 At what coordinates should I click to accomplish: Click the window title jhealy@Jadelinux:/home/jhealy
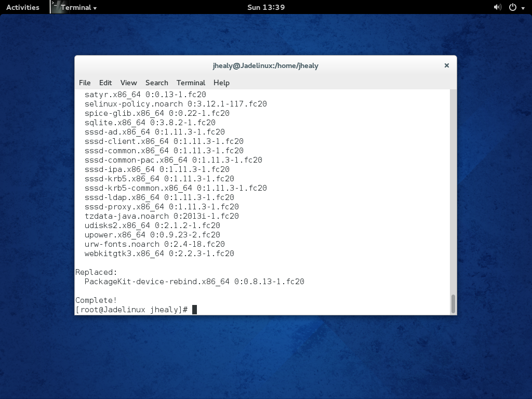(x=265, y=66)
